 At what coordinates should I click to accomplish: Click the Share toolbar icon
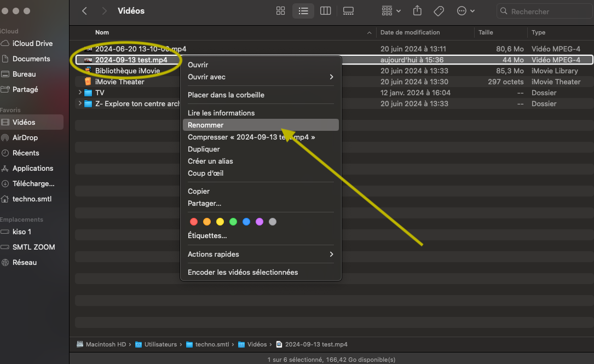417,11
